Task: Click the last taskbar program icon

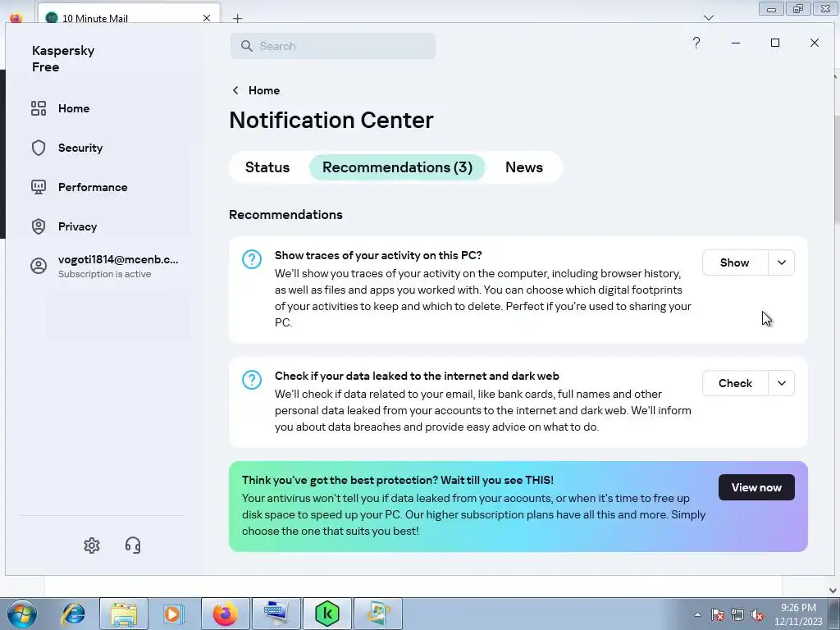Action: tap(377, 614)
